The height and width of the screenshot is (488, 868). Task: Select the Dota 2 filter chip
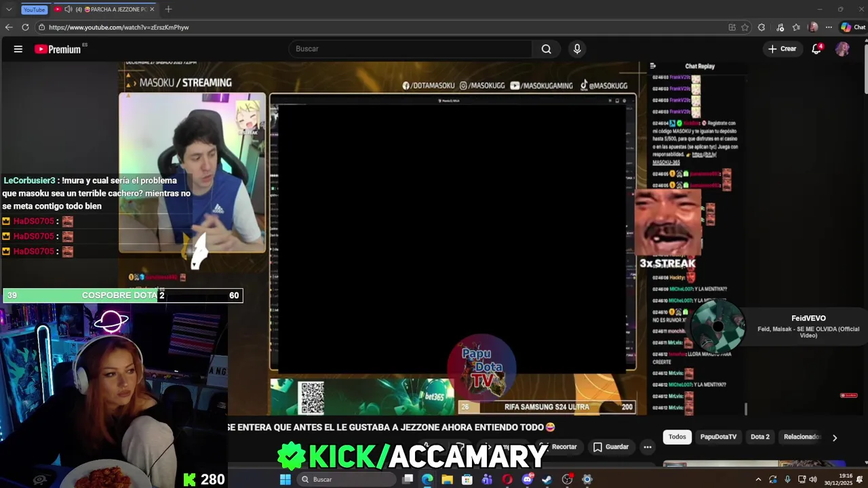click(760, 436)
